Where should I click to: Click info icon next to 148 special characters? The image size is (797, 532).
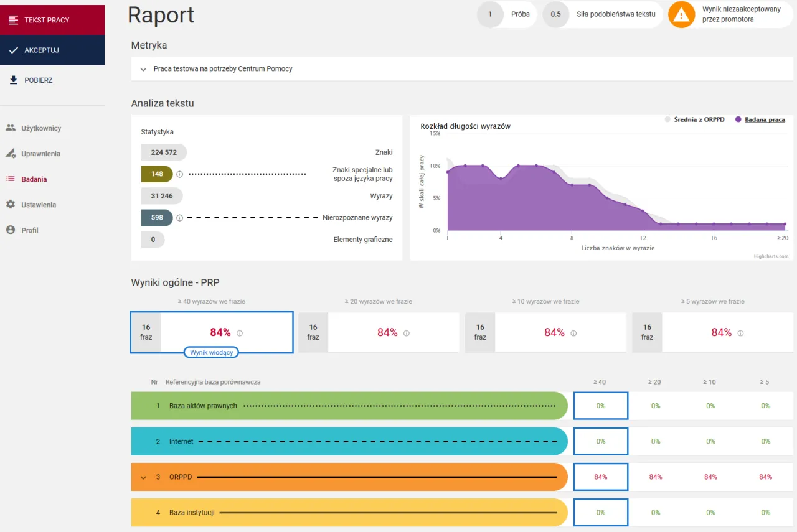coord(180,174)
